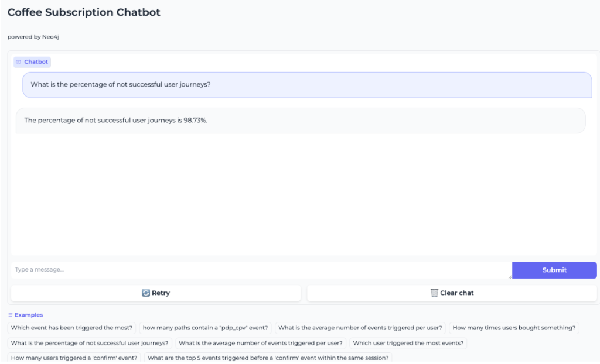Select the top 5 events before confirm example
Image resolution: width=600 pixels, height=364 pixels.
point(268,358)
